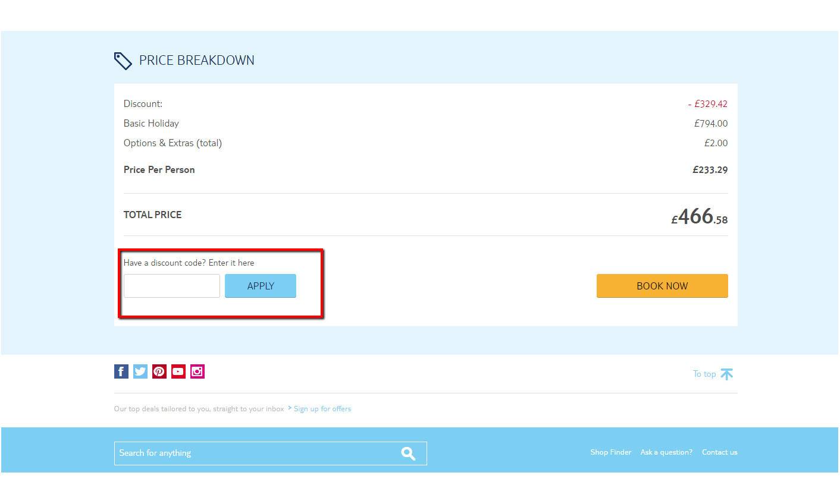
Task: Click the upward arrow next to To top
Action: click(727, 373)
